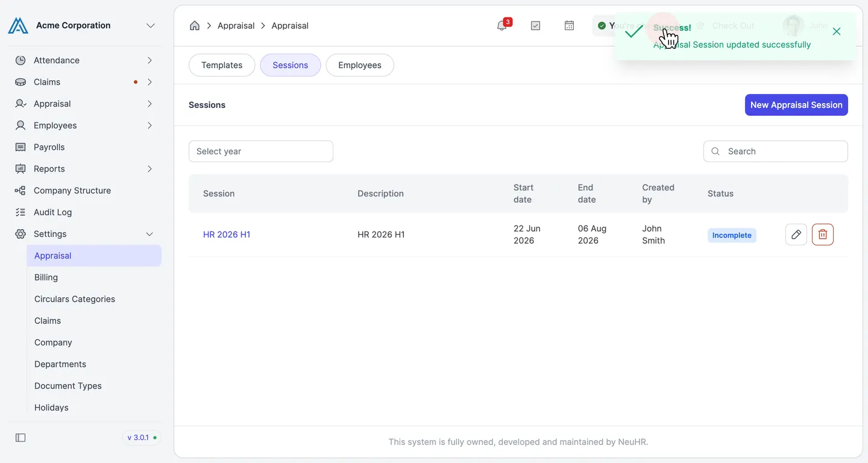
Task: Expand the Employees menu chevron
Action: 149,125
